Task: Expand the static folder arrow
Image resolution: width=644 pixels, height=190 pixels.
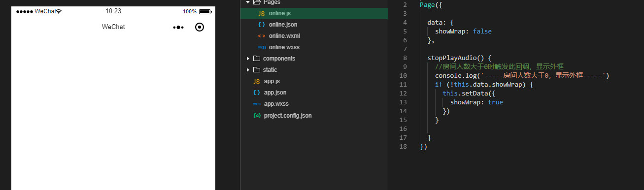Action: coord(248,70)
